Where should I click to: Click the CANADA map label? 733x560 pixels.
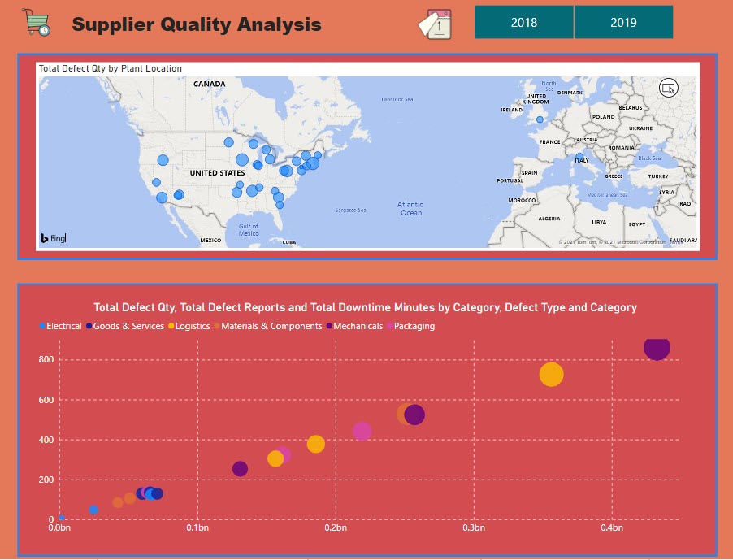click(210, 84)
